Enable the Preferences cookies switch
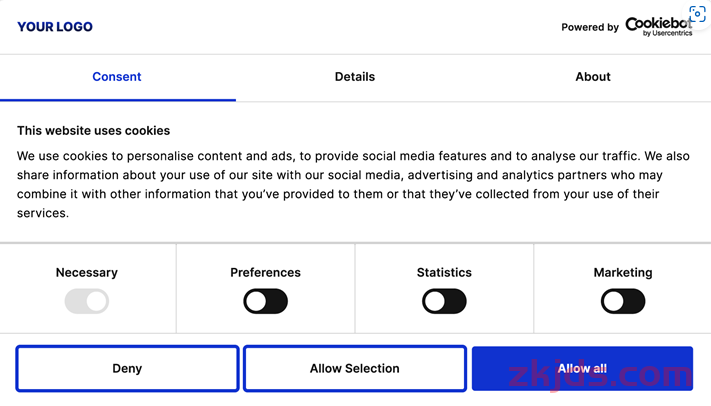Screen dimensions: 711x406 265,301
